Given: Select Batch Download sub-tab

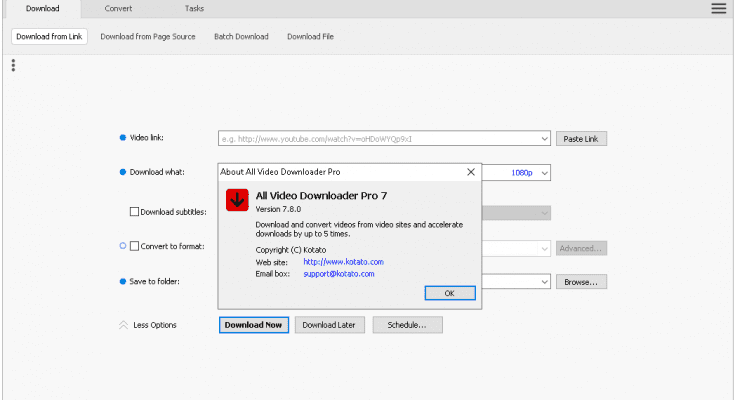Looking at the screenshot, I should coord(241,37).
